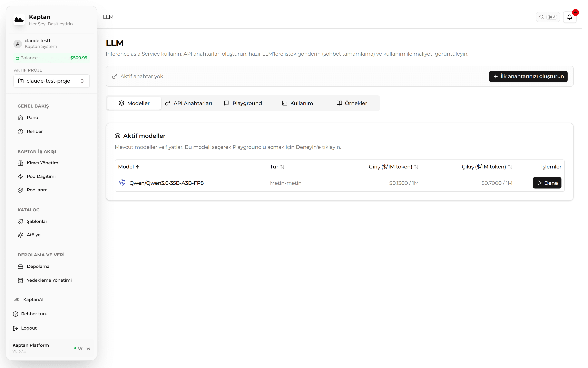This screenshot has height=368, width=588.
Task: Click the LLM breadcrumb in header
Action: [108, 17]
